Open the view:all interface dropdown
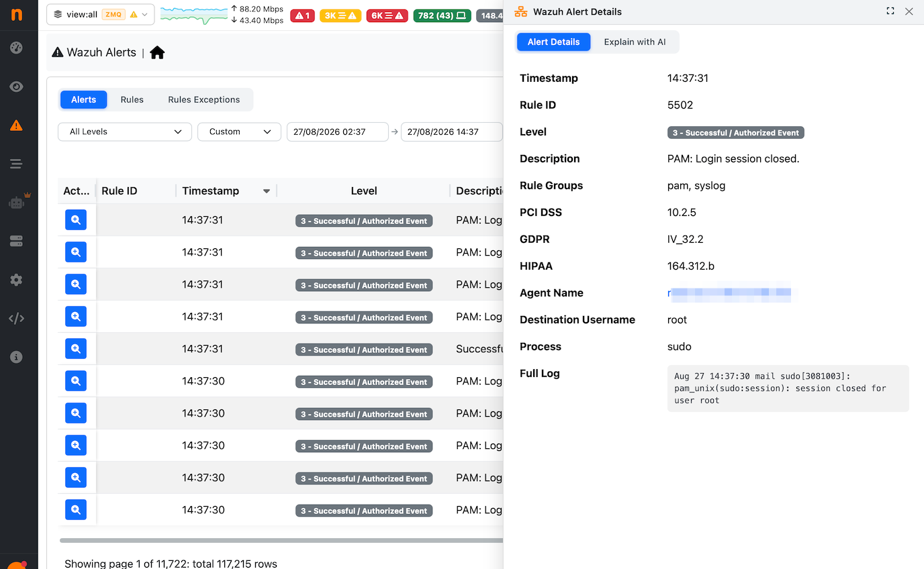The image size is (924, 569). (101, 14)
